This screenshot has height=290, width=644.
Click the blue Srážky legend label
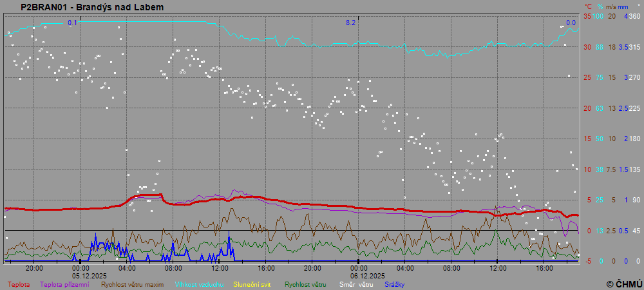point(394,284)
